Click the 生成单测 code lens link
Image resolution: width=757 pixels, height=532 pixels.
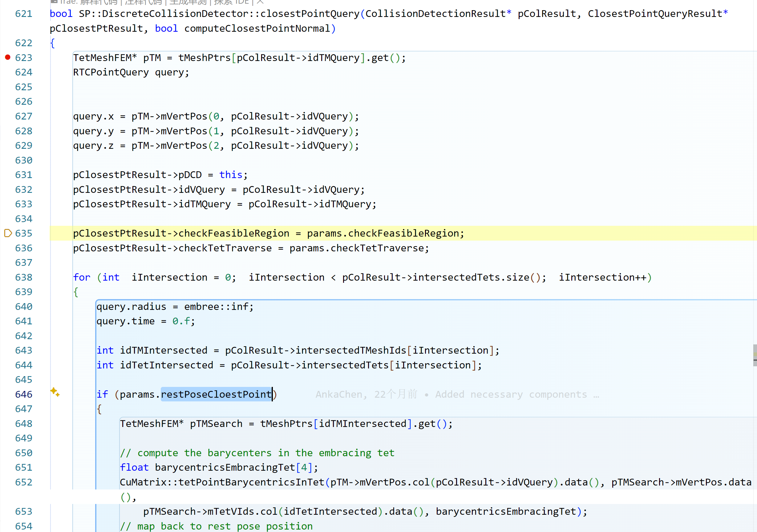click(x=188, y=2)
